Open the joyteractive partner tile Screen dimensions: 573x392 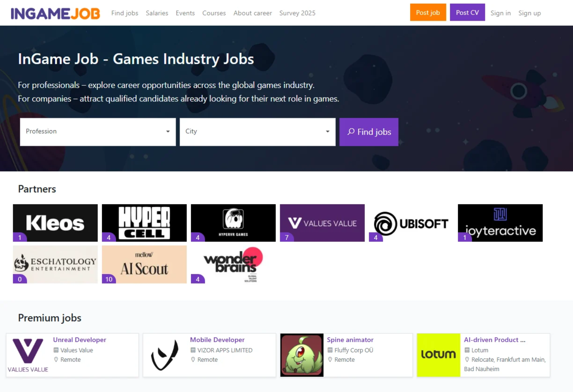pyautogui.click(x=500, y=223)
